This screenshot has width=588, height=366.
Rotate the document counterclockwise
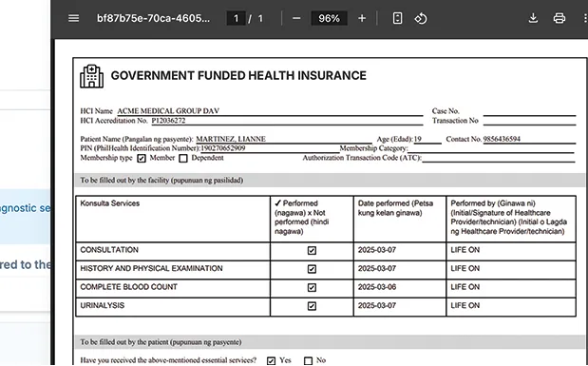(x=421, y=18)
